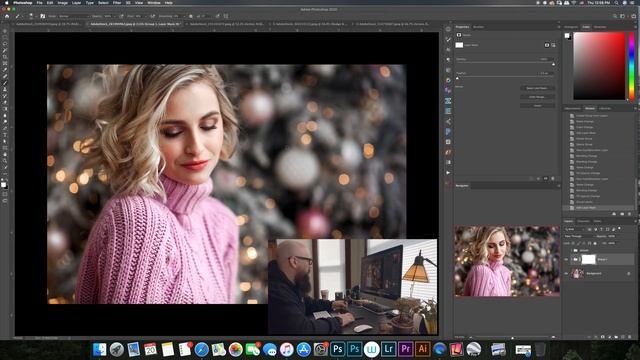Image resolution: width=640 pixels, height=360 pixels.
Task: Open the layer filter kind dropdown
Action: 575,229
